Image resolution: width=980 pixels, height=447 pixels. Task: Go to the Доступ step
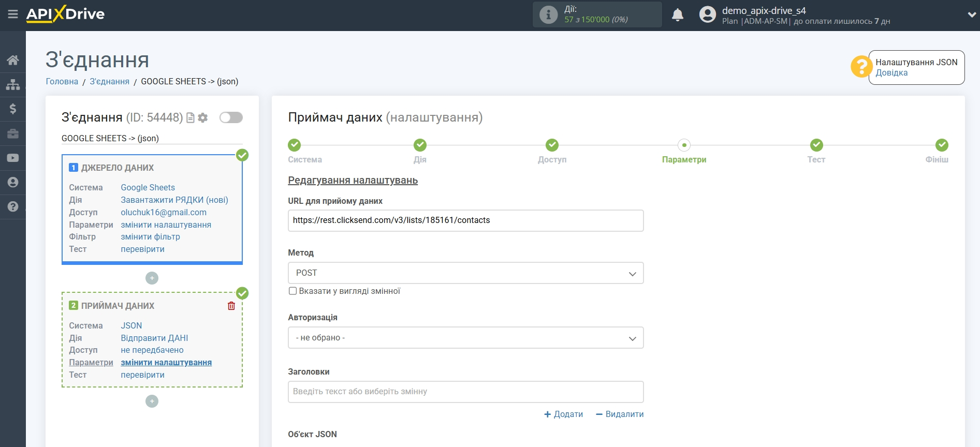point(552,145)
